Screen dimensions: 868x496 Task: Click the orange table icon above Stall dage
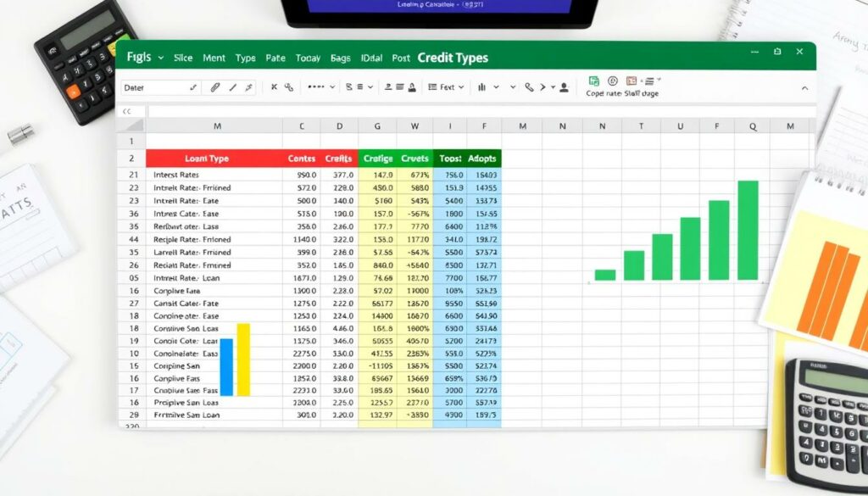coord(632,81)
